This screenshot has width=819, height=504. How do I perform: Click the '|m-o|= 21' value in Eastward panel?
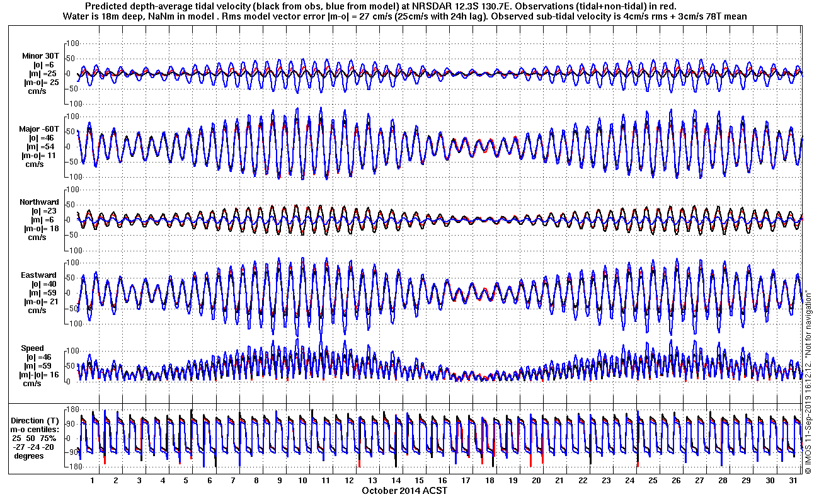(41, 302)
